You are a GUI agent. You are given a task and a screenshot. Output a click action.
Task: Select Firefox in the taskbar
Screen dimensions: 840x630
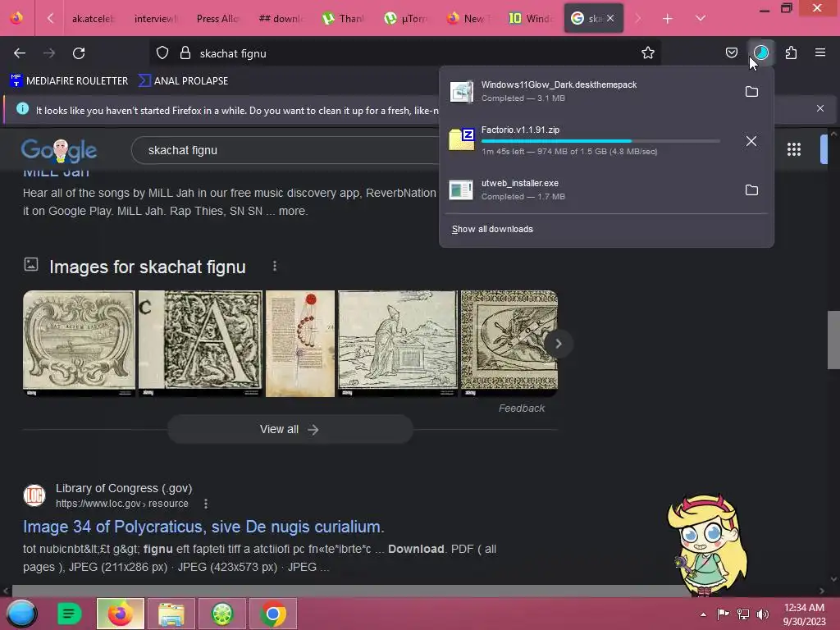click(x=121, y=614)
